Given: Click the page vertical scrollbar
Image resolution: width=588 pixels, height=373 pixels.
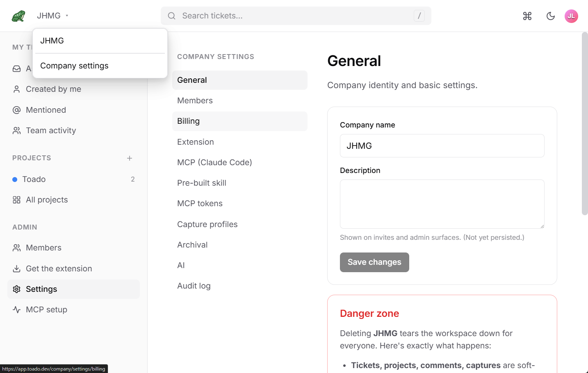Looking at the screenshot, I should coord(585,124).
